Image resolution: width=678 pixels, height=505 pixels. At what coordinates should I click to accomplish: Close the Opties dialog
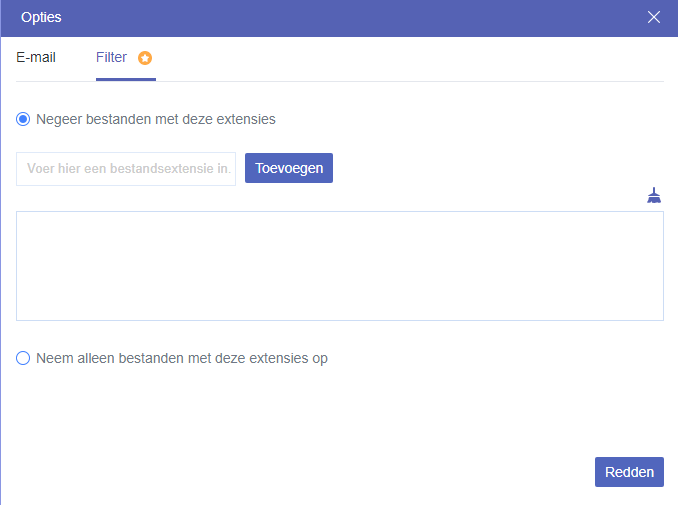point(654,17)
